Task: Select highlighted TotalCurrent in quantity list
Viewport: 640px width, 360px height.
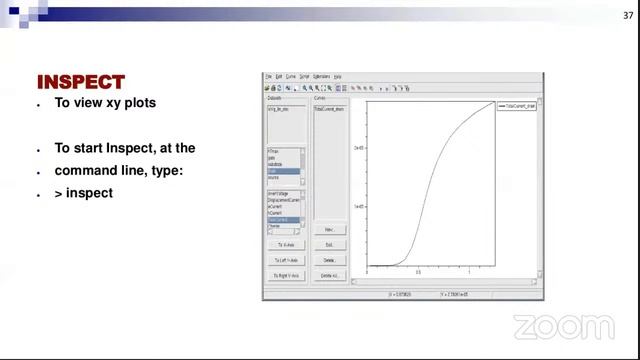Action: click(284, 220)
